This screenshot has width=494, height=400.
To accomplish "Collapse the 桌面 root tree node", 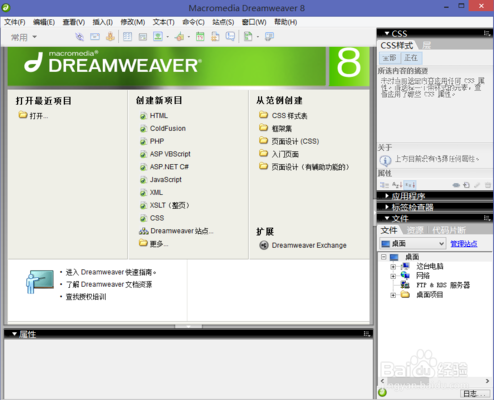I will [384, 257].
